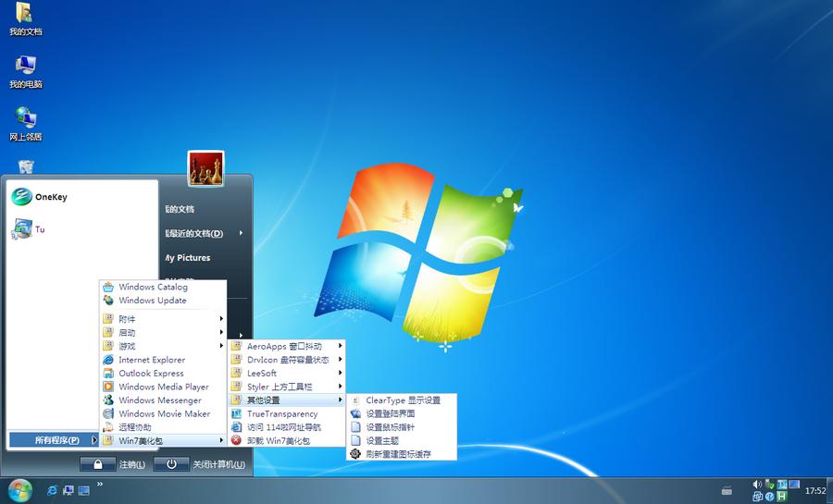The height and width of the screenshot is (504, 833).
Task: Open ClearType 显示设置
Action: click(x=401, y=400)
